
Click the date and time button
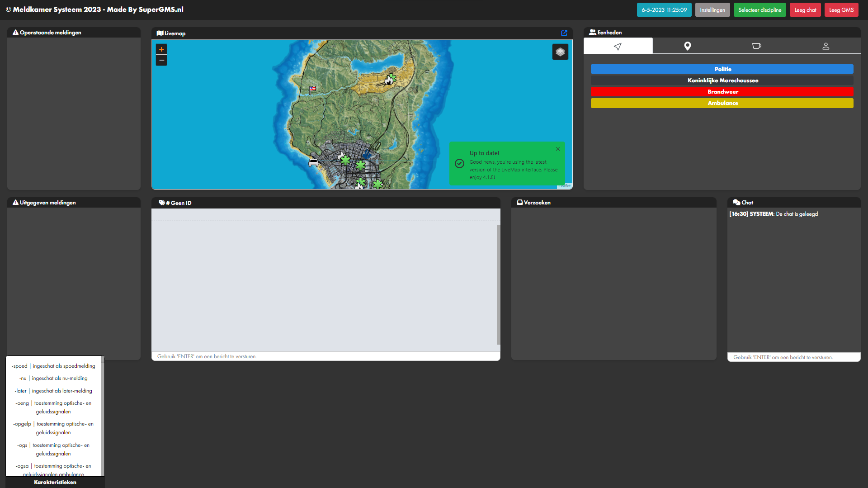(x=664, y=9)
